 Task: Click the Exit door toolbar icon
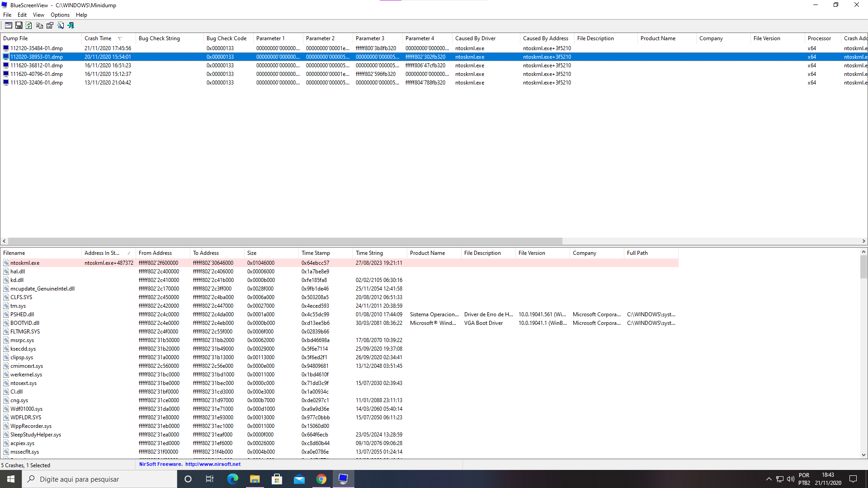pos(71,26)
